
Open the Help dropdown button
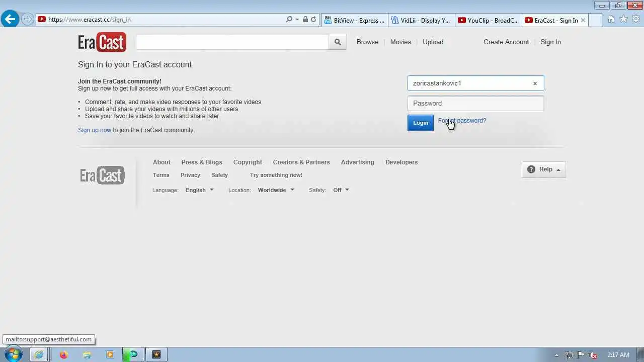tap(544, 169)
